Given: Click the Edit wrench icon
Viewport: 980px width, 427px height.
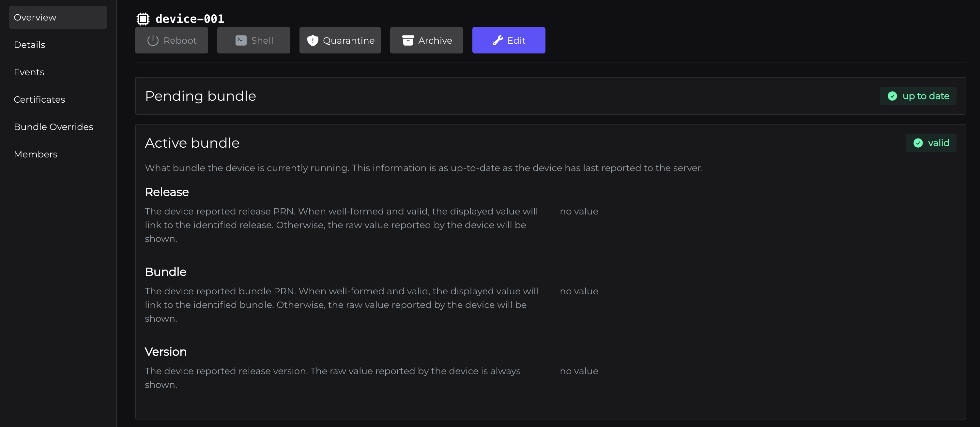Looking at the screenshot, I should [x=498, y=40].
